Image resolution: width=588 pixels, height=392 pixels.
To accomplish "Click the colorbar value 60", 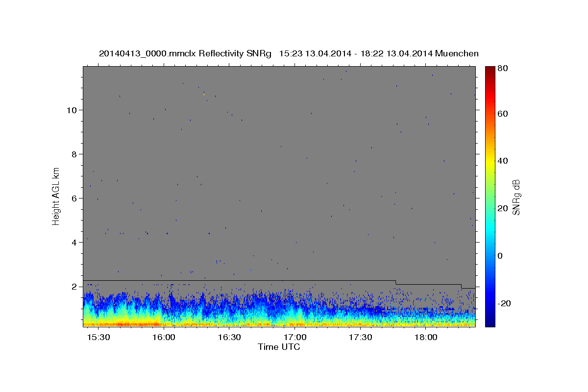I will 503,113.
